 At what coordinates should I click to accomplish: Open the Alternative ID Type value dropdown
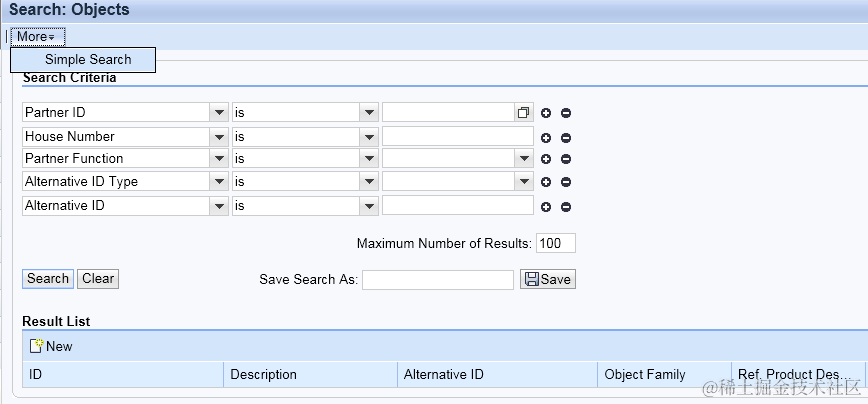coord(524,182)
